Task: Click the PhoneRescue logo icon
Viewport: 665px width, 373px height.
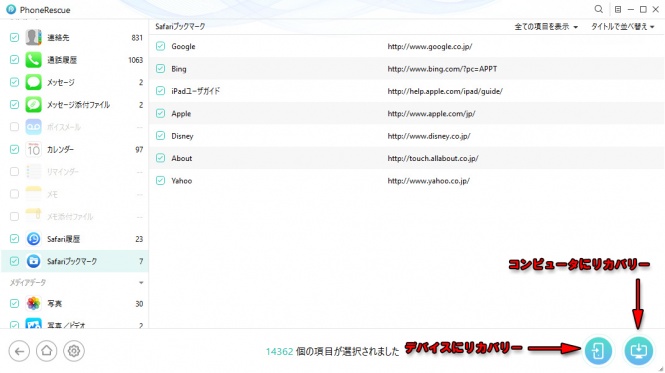Action: (x=11, y=9)
